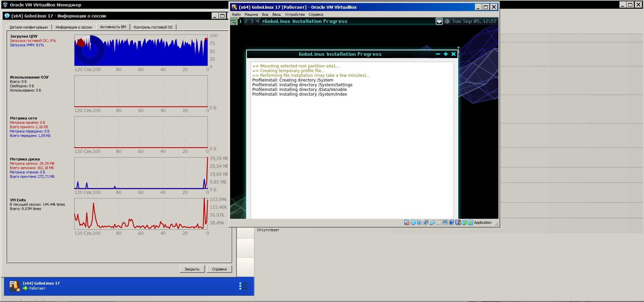
Task: Click the audio status icon
Action: 419,222
